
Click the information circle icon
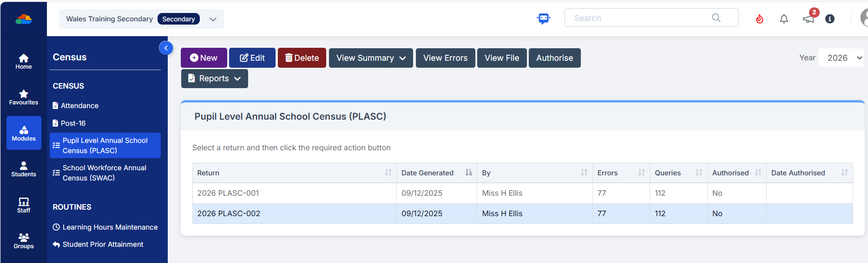coord(829,19)
